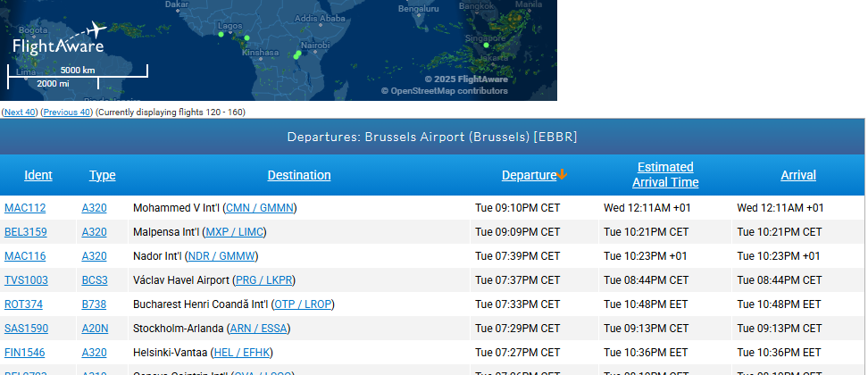
Task: Click the orange Departure sort arrow
Action: 563,175
